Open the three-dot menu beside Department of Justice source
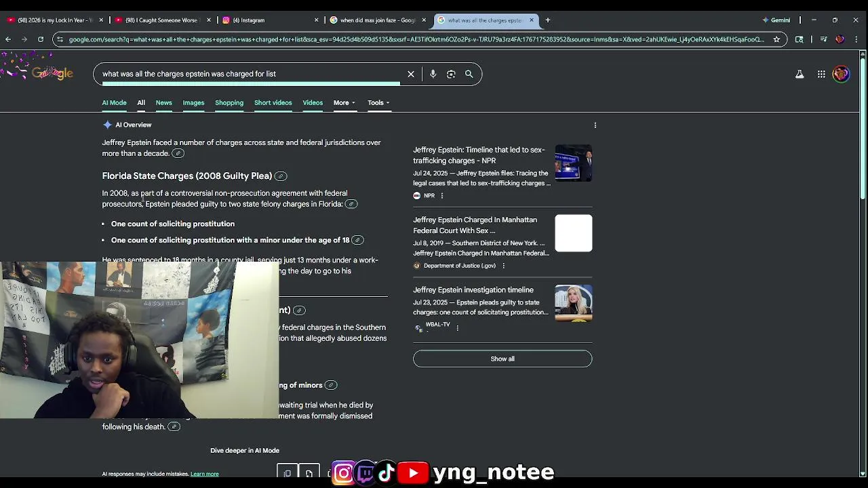 [x=503, y=266]
